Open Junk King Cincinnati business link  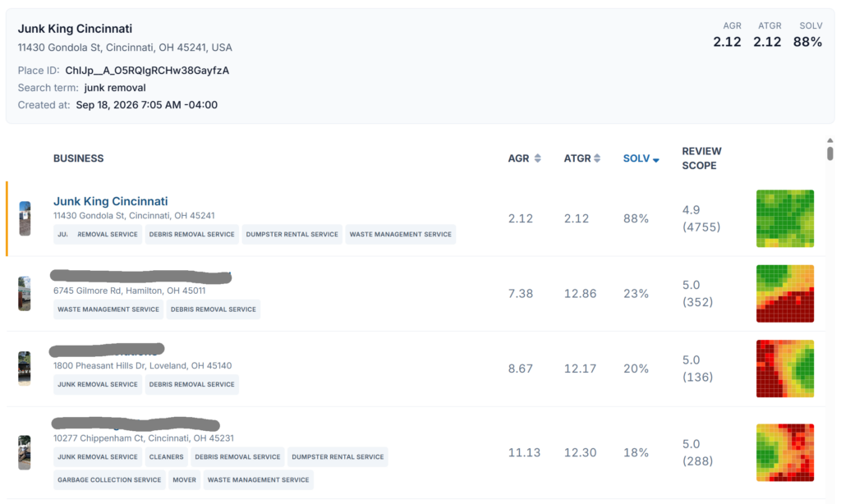[x=111, y=201]
